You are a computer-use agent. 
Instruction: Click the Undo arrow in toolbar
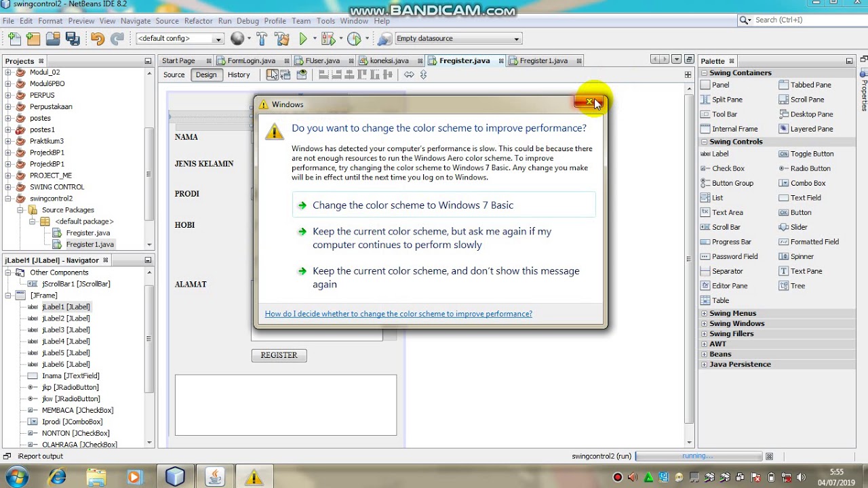98,39
